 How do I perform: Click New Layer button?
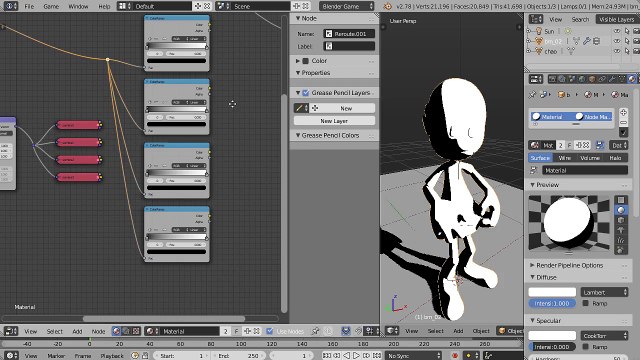pos(334,121)
